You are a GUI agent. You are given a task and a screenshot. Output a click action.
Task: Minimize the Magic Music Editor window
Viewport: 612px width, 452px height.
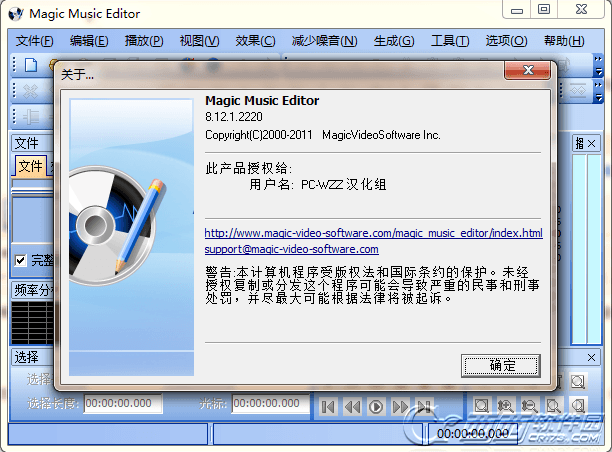pyautogui.click(x=517, y=9)
